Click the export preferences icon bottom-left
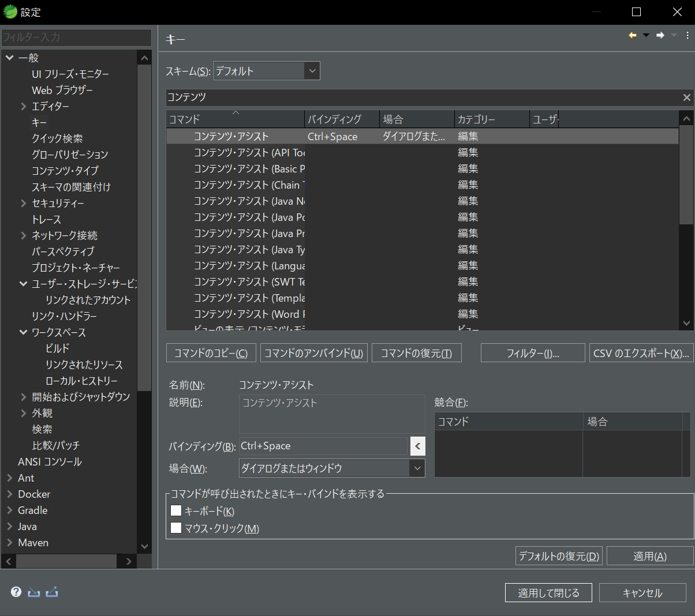695x616 pixels. [52, 592]
